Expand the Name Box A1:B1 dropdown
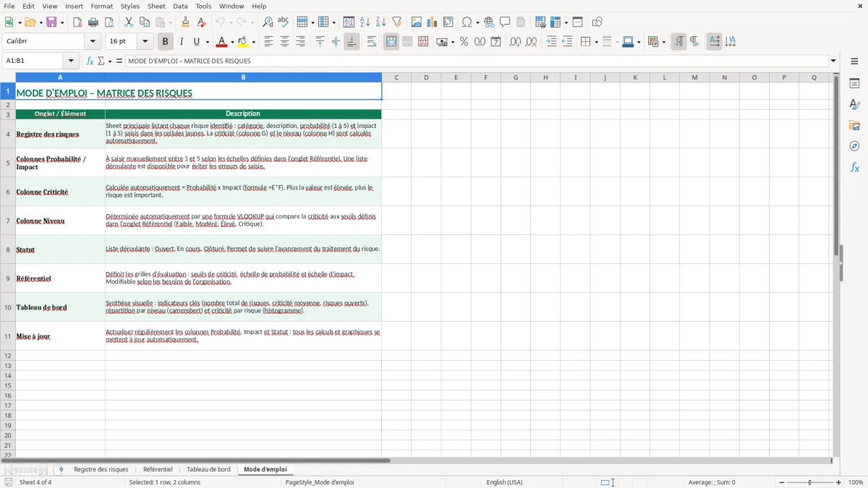The width and height of the screenshot is (868, 488). coord(71,61)
